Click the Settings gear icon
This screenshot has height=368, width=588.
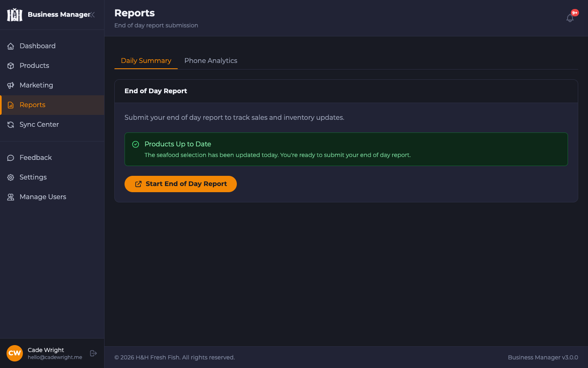(11, 177)
